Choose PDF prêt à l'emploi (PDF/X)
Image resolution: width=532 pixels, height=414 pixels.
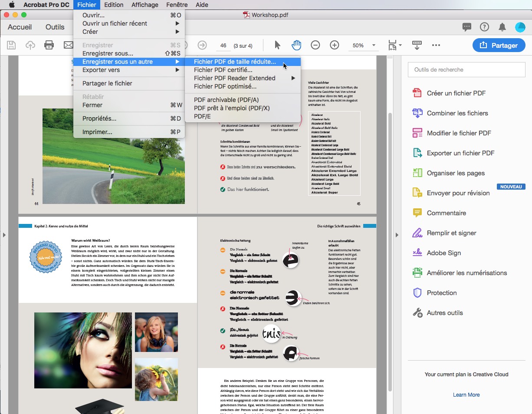(243, 108)
